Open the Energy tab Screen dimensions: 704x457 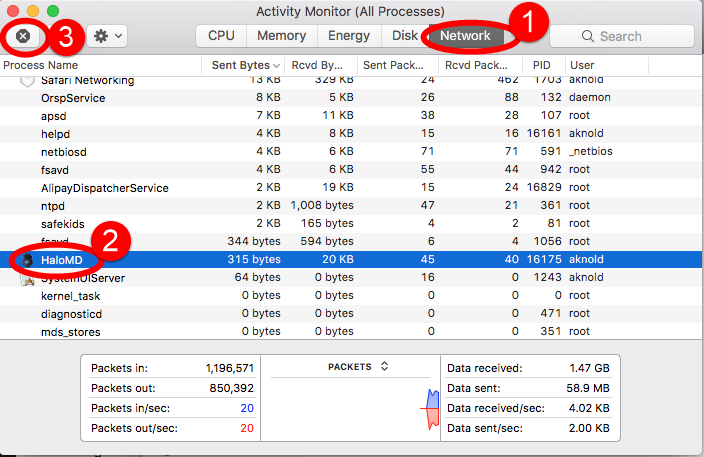[x=349, y=36]
